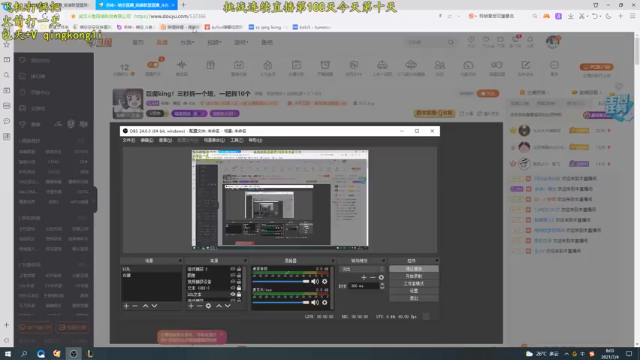Expand the 视频 dropdown in Douyu navigation
Screen dimensions: 640x360
(214, 42)
